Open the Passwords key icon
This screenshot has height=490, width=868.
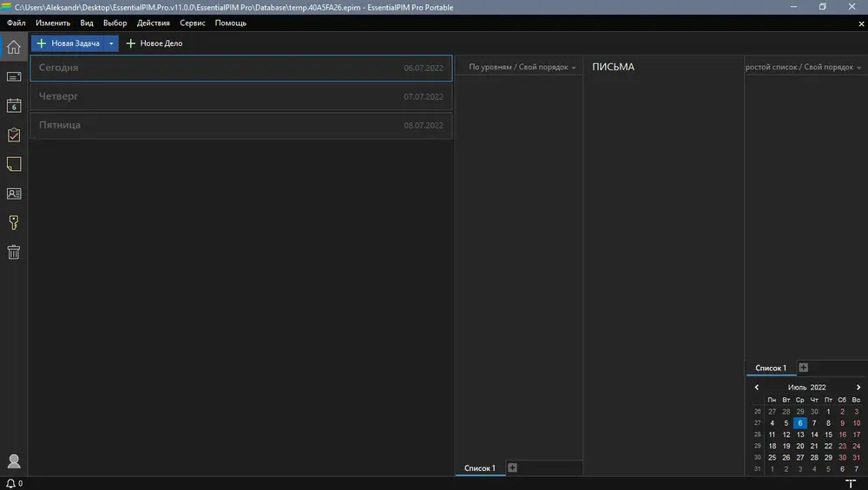coord(14,222)
